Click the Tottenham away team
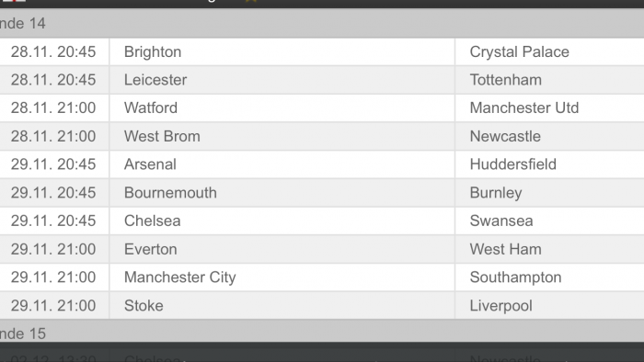Viewport: 644px width, 362px height. pos(506,80)
